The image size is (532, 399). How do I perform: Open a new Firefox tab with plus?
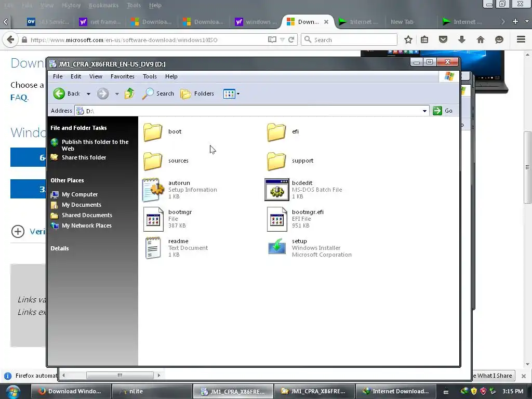pyautogui.click(x=515, y=21)
